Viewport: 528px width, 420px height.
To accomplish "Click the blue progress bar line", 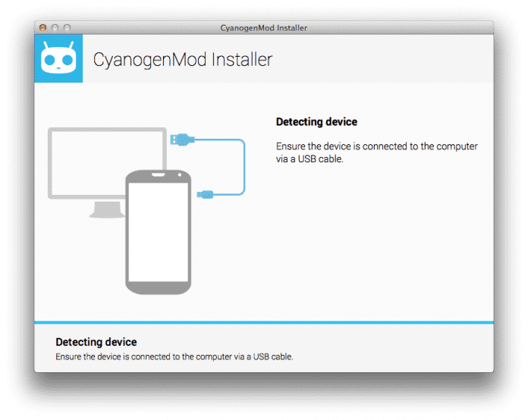I will tap(263, 323).
